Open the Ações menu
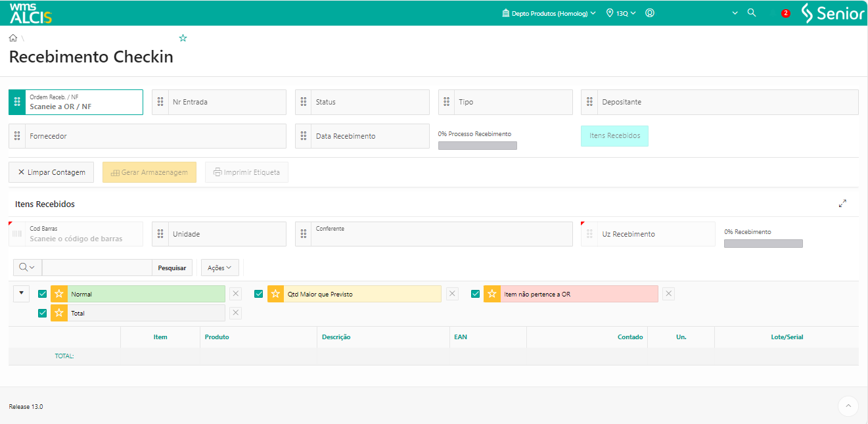The width and height of the screenshot is (868, 424). point(219,268)
